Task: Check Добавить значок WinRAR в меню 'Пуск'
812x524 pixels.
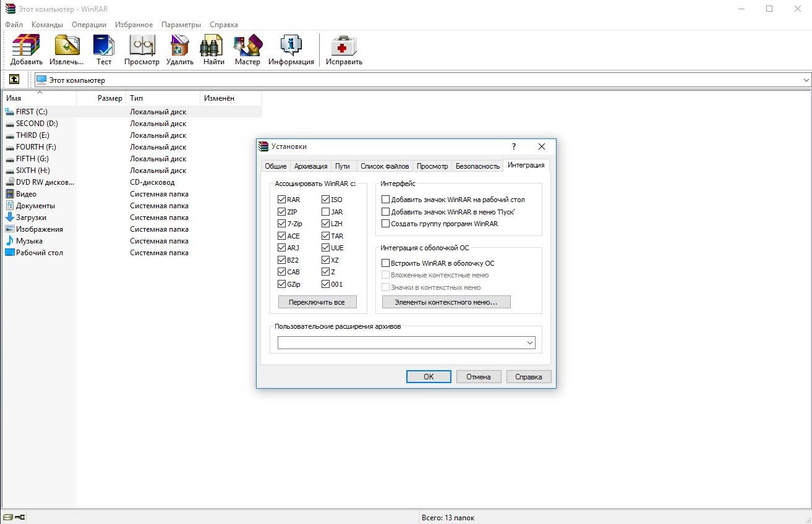Action: 385,212
